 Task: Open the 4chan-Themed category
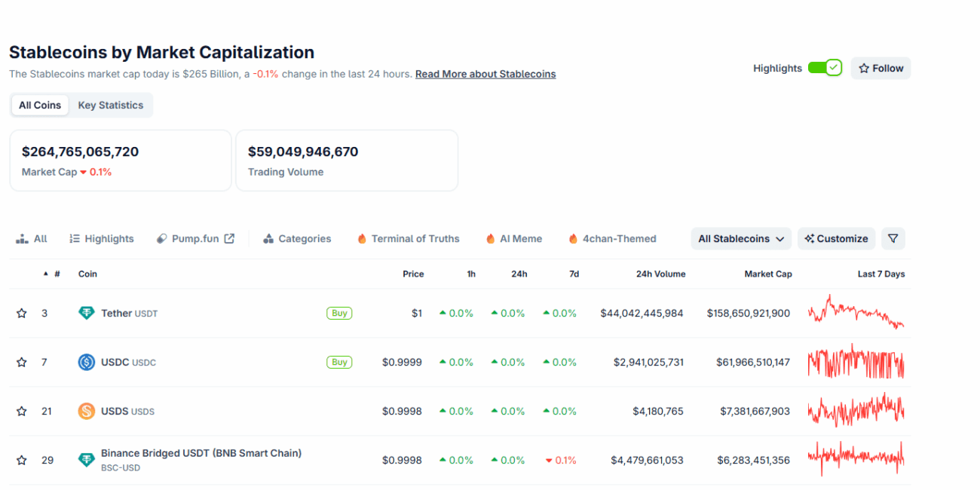click(612, 238)
